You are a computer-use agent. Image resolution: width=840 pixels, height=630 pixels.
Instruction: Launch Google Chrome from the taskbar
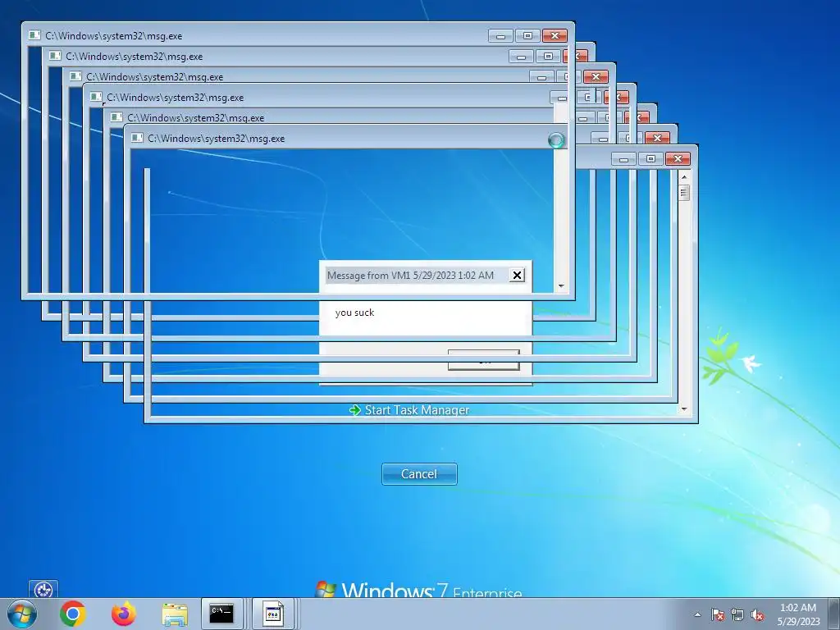tap(73, 614)
